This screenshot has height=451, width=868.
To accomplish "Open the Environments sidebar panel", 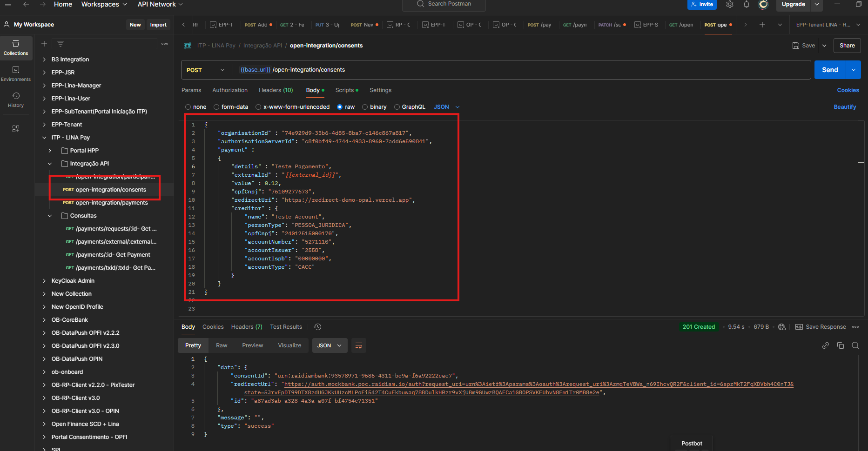I will coord(16,73).
